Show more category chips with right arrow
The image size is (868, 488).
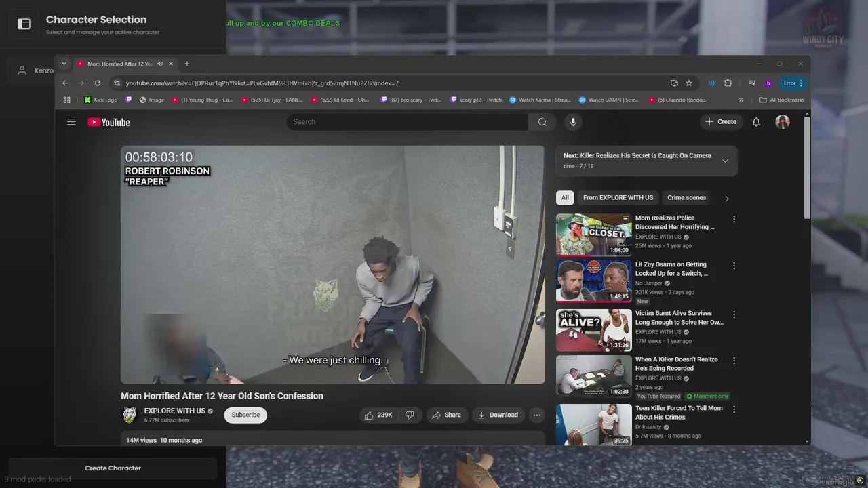click(726, 199)
